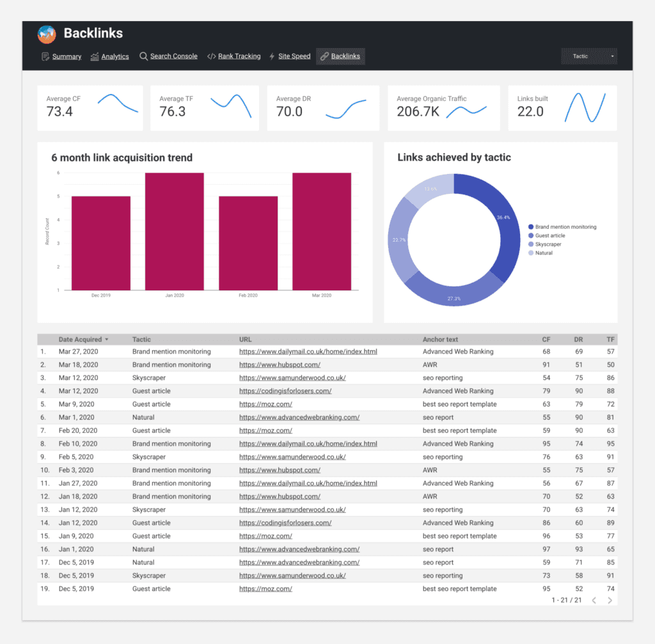Click 'Natural' tactic in row 17
Viewport: 655px width, 644px height.
(143, 563)
